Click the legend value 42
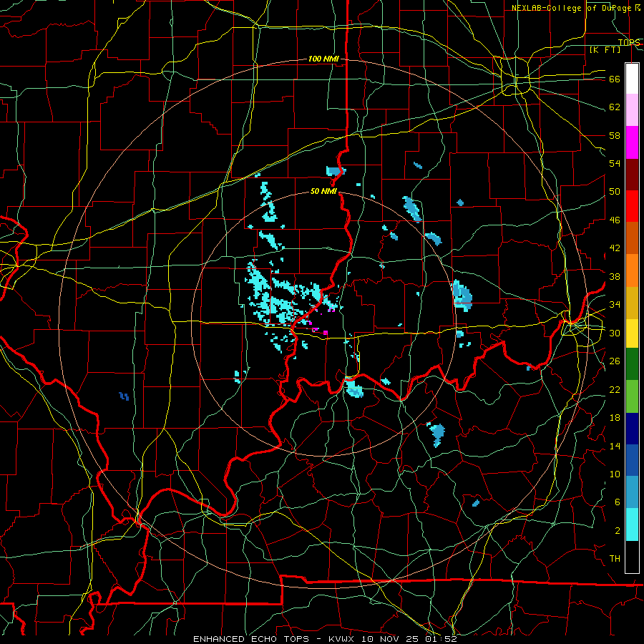 pos(615,248)
